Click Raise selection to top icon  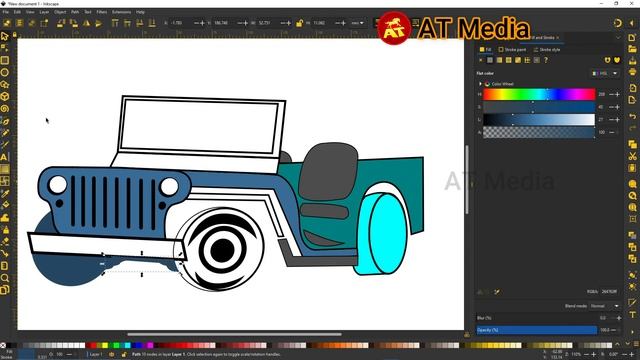click(x=115, y=23)
